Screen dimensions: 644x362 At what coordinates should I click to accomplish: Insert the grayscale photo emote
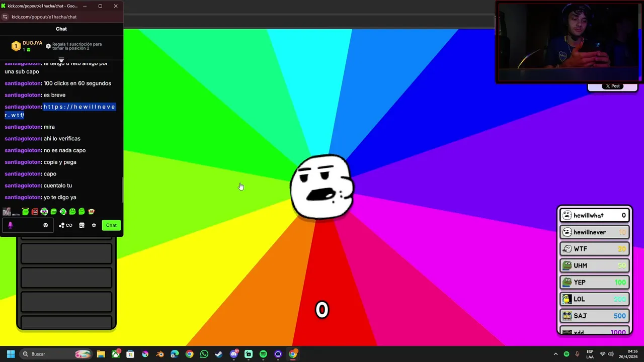[x=7, y=212]
